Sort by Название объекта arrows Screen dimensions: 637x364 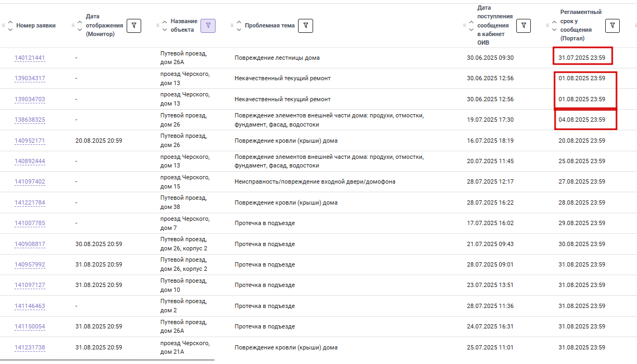click(x=164, y=25)
